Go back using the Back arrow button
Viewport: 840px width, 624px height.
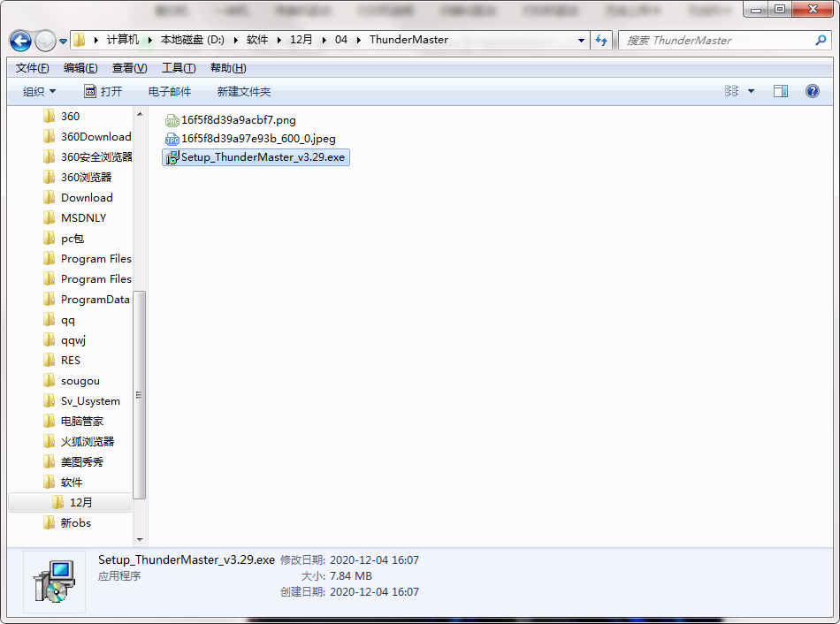click(x=20, y=41)
